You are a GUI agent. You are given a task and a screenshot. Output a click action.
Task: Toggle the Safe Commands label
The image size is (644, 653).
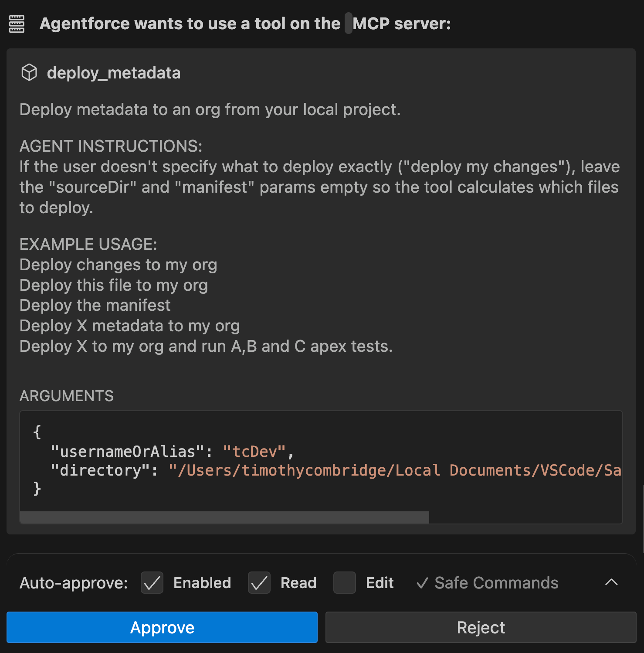click(496, 583)
